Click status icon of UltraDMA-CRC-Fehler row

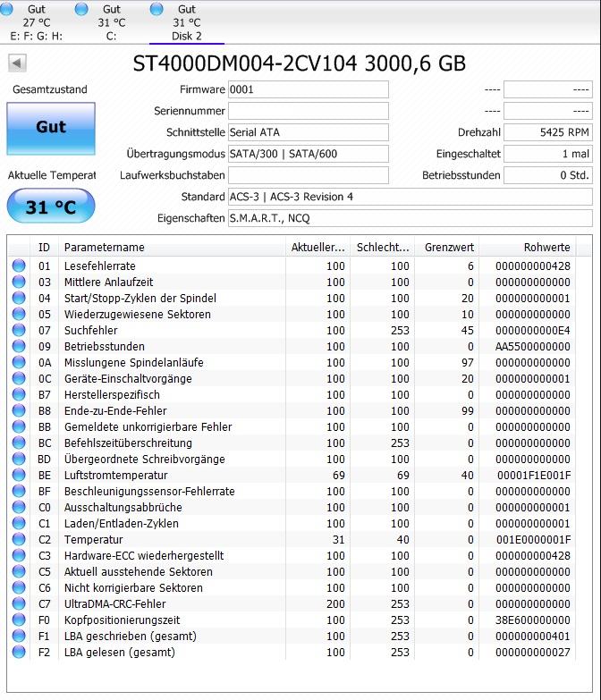(19, 603)
